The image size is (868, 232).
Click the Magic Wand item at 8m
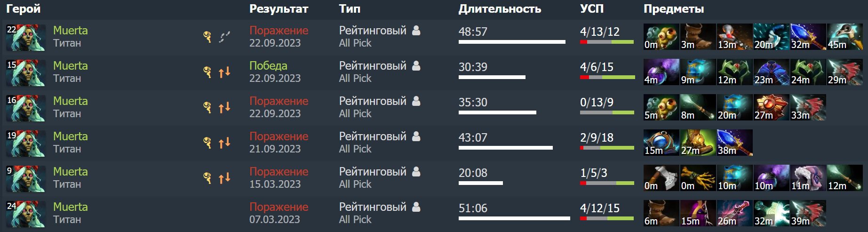click(x=698, y=107)
